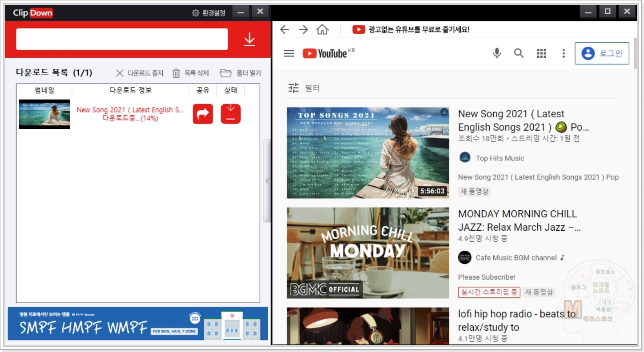
Task: Click the 'Please Subscribe!' description text
Action: (487, 277)
